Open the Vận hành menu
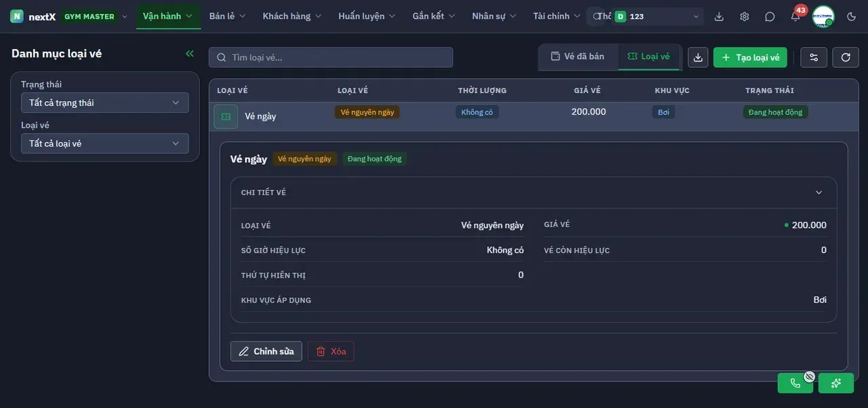This screenshot has width=868, height=408. coord(168,16)
